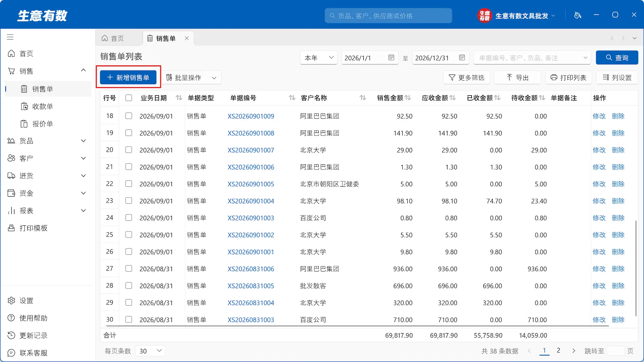Sort by 业务日期 column arrows
Image resolution: width=644 pixels, height=362 pixels.
179,98
